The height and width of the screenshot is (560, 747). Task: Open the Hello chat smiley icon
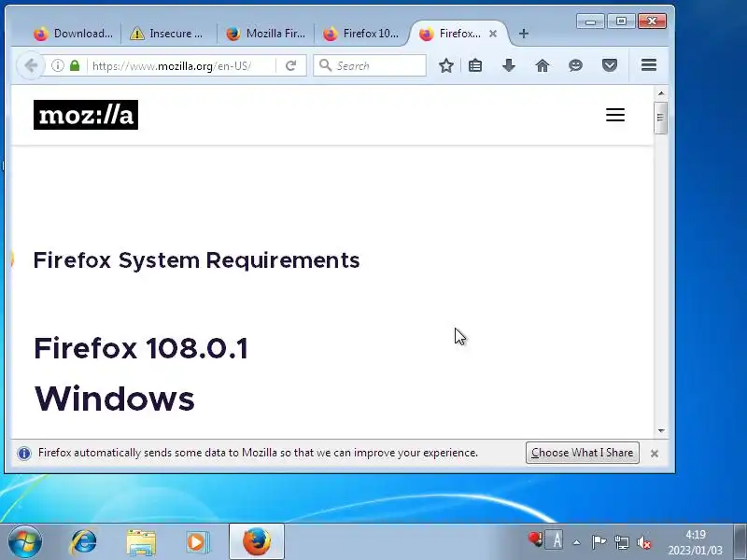tap(575, 65)
